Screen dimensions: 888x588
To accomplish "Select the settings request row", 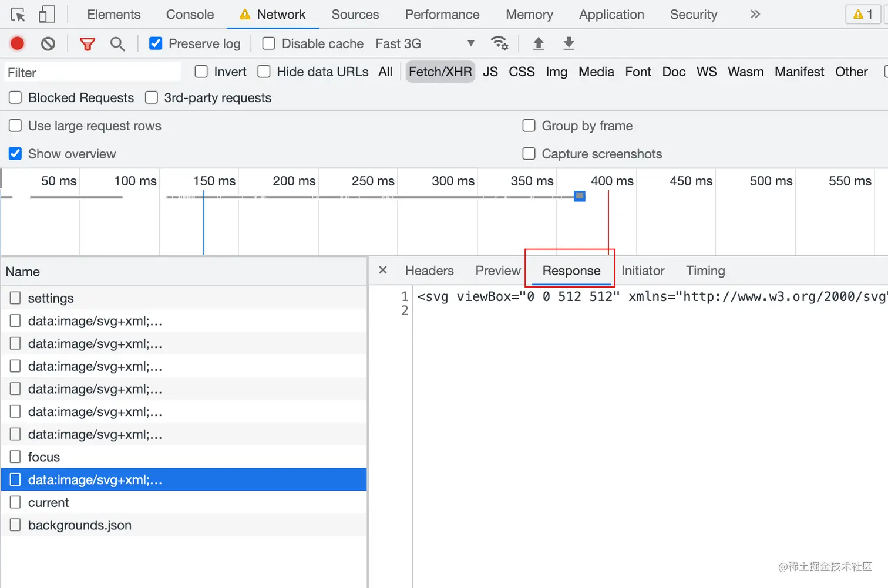I will coord(184,298).
